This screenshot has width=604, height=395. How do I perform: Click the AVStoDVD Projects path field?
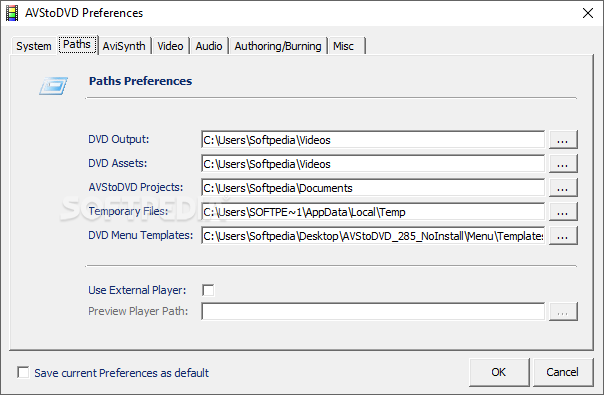(373, 187)
